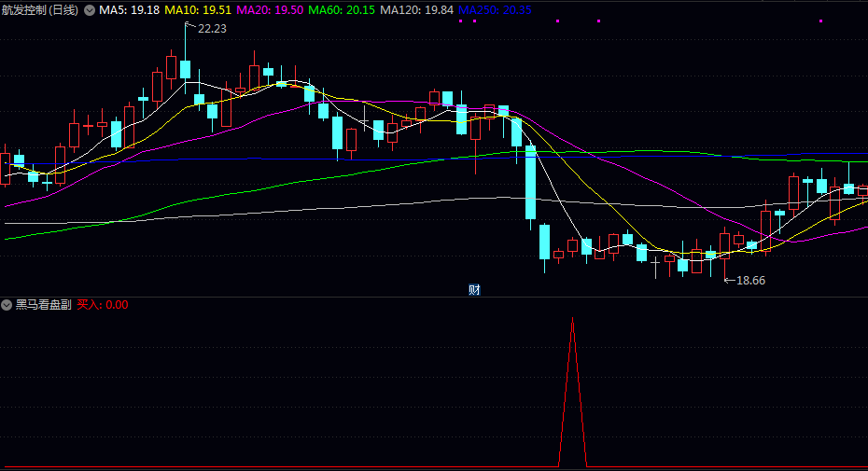The height and width of the screenshot is (471, 868).
Task: Select the blue MA250 indicator label
Action: pos(495,10)
